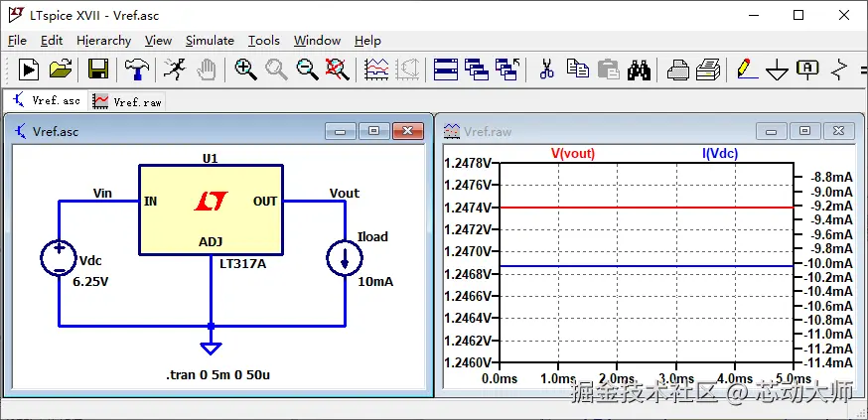
Task: Close the Vref.asc child window
Action: (x=408, y=131)
